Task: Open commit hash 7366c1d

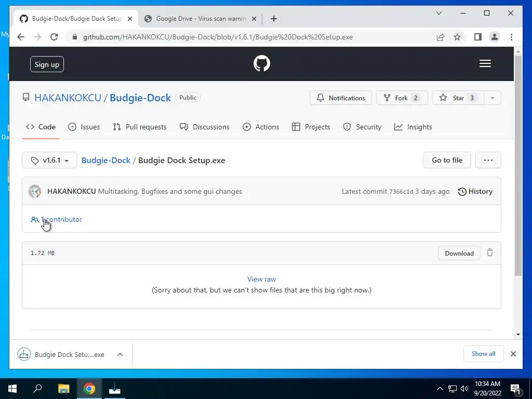Action: point(401,192)
